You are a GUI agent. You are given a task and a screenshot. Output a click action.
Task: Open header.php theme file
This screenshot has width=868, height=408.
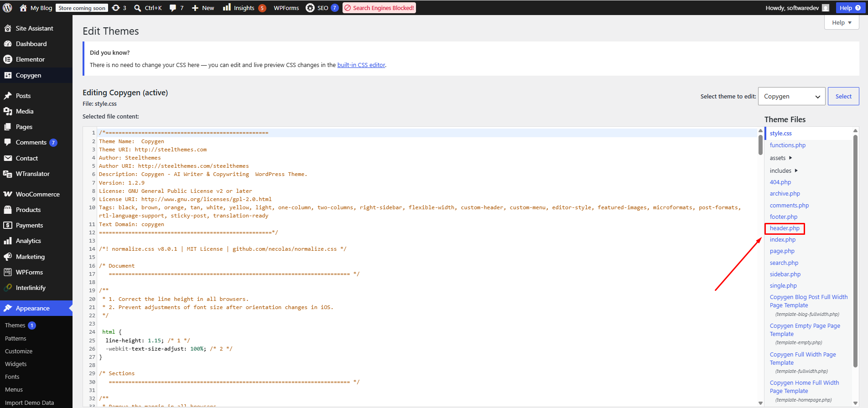(x=785, y=228)
